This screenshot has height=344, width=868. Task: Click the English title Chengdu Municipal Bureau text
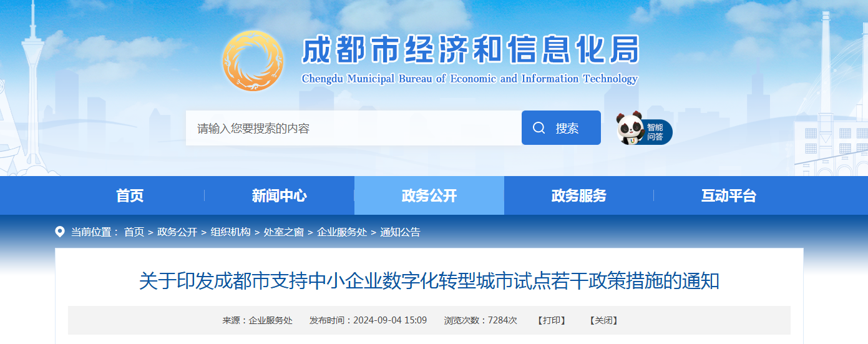point(469,79)
